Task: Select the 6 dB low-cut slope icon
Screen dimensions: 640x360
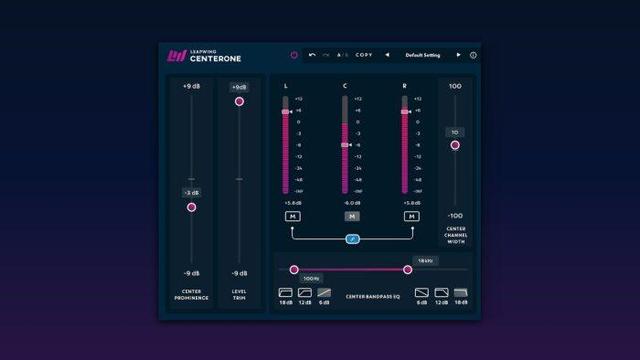Action: 324,293
